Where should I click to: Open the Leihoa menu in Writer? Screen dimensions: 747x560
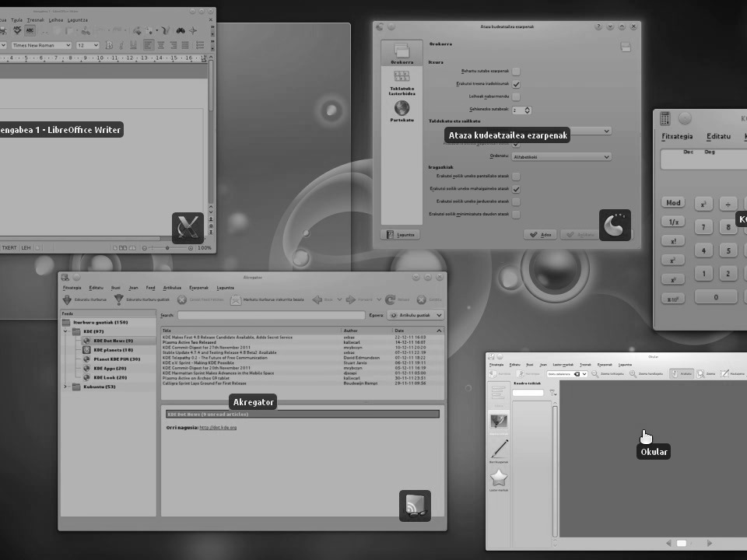click(x=56, y=20)
